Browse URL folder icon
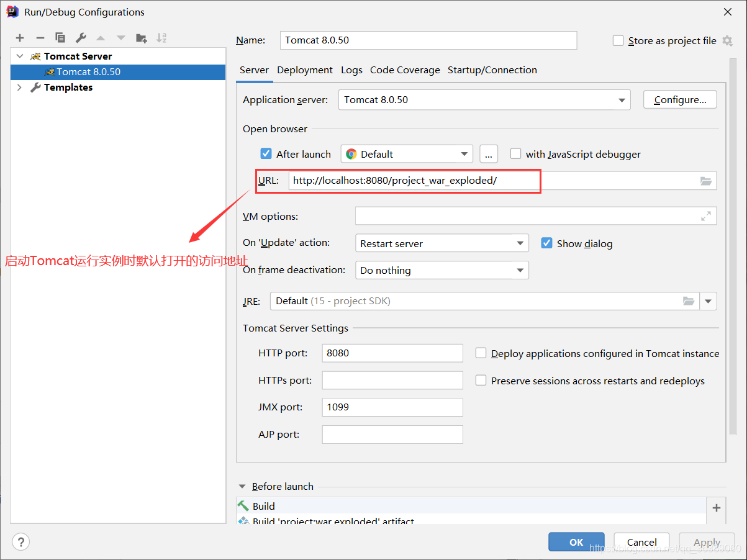The image size is (747, 560). pos(706,181)
